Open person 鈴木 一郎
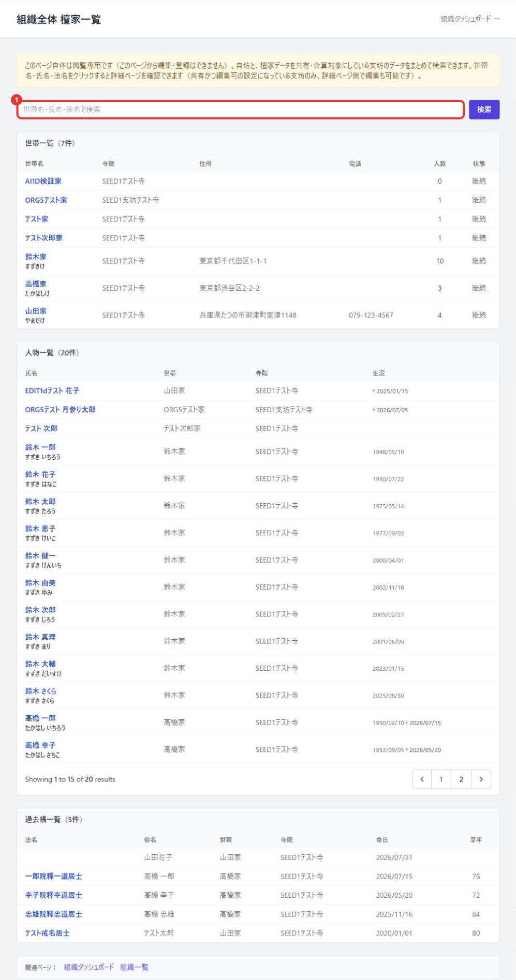Screen dimensions: 516x980 pos(40,447)
